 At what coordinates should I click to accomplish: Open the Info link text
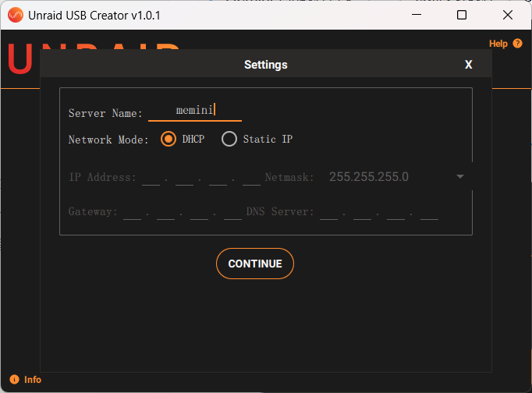[x=33, y=380]
